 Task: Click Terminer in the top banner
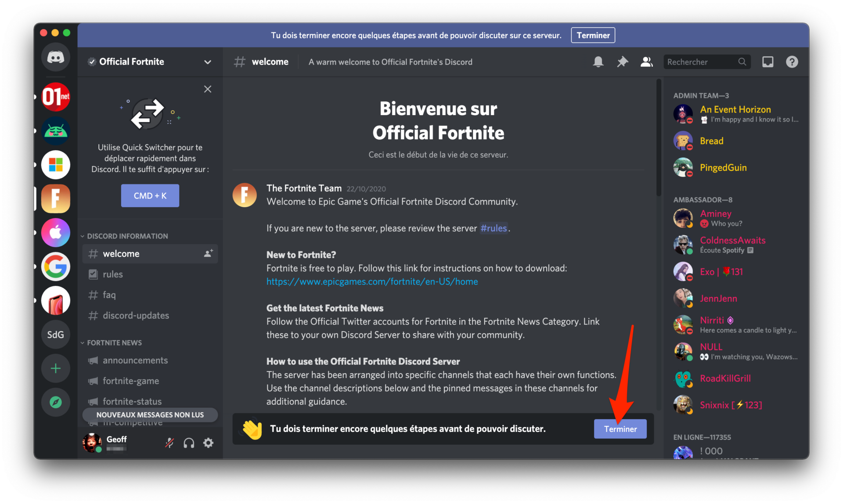593,35
